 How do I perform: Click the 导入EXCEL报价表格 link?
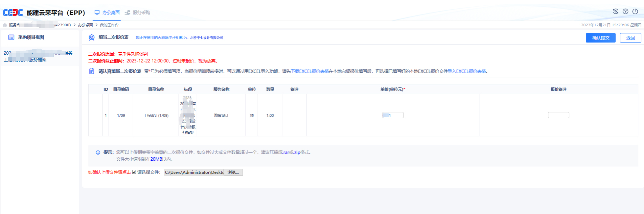tap(466, 71)
